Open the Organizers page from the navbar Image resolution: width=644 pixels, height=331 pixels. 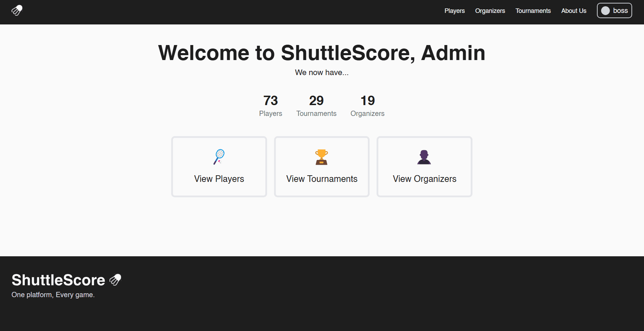pos(490,11)
